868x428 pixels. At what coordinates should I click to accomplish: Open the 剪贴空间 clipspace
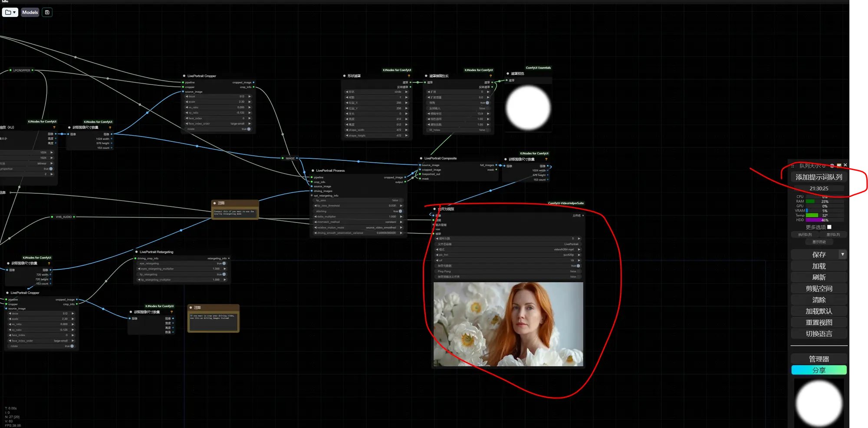tap(819, 288)
